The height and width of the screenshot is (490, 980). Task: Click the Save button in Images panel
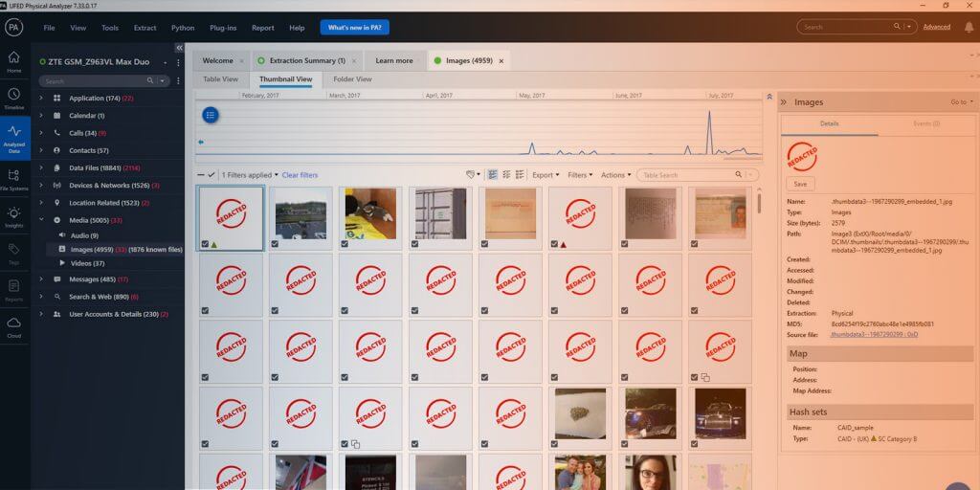coord(800,184)
